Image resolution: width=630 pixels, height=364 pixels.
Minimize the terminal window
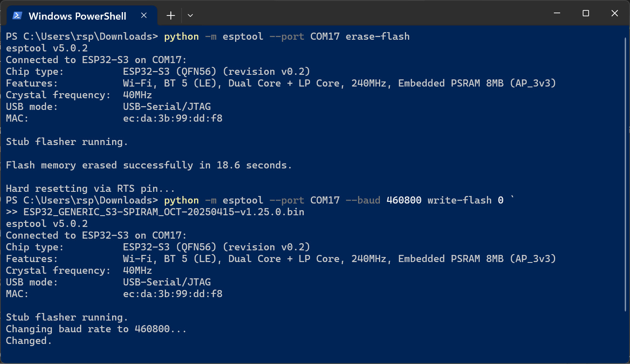[x=557, y=13]
